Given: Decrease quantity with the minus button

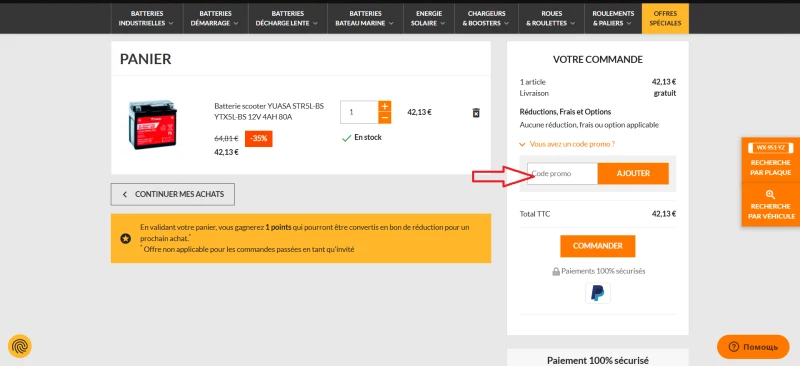Looking at the screenshot, I should pos(385,118).
